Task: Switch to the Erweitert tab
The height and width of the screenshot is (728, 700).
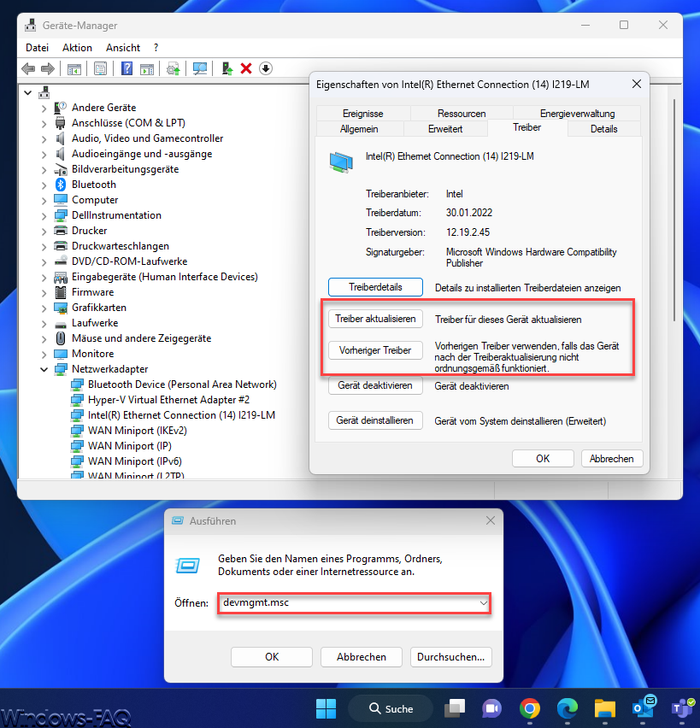Action: pyautogui.click(x=445, y=129)
